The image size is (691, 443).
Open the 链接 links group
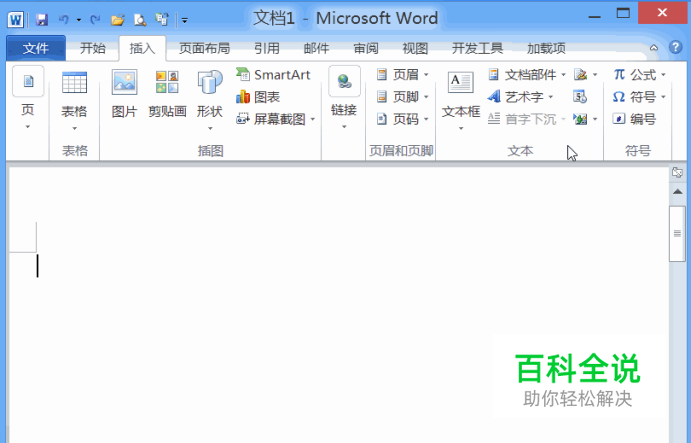click(x=344, y=99)
